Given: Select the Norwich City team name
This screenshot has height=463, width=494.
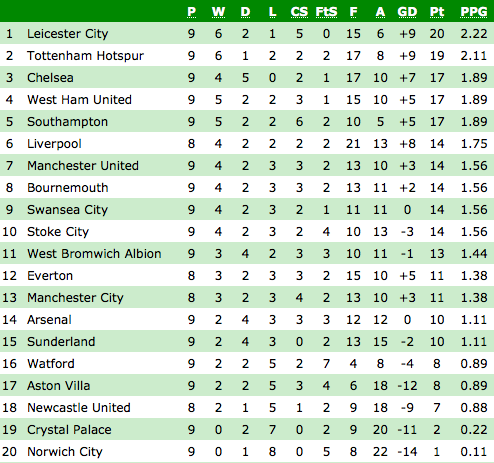Looking at the screenshot, I should coord(65,452).
